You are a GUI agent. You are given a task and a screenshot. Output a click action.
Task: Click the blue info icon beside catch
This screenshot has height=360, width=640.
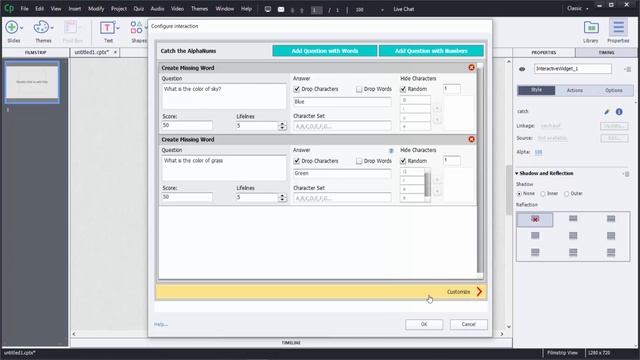(x=619, y=111)
